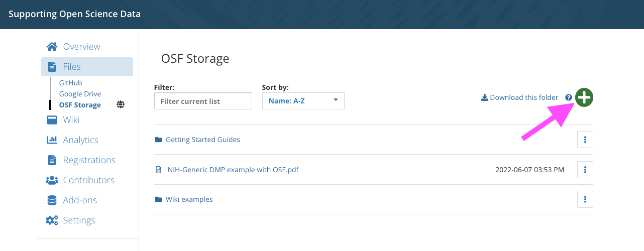Click the Add-ons database icon
This screenshot has width=644, height=251.
coord(52,200)
